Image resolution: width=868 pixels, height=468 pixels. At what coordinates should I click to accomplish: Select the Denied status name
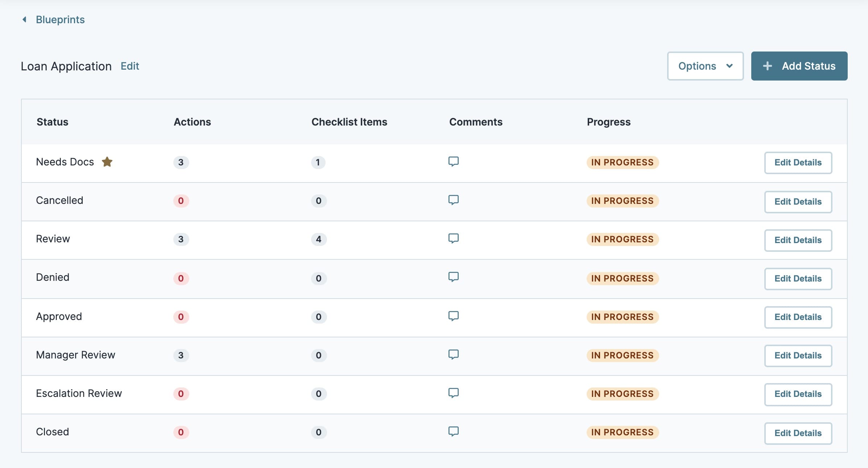(x=53, y=277)
